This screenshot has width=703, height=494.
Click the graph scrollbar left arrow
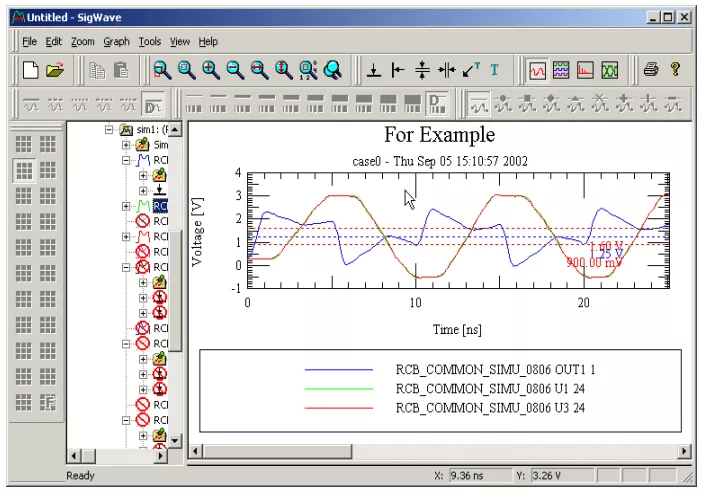[195, 451]
